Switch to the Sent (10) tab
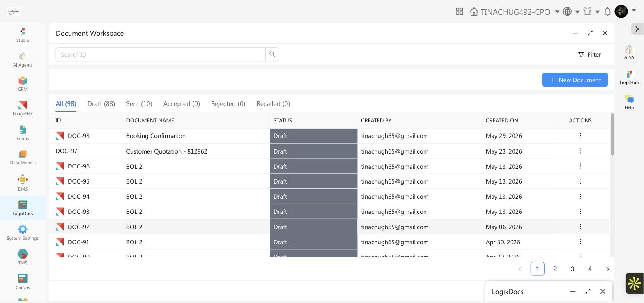 [x=139, y=103]
